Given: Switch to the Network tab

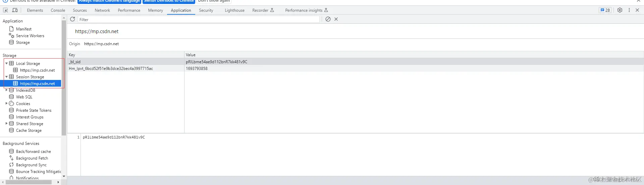Looking at the screenshot, I should click(102, 10).
